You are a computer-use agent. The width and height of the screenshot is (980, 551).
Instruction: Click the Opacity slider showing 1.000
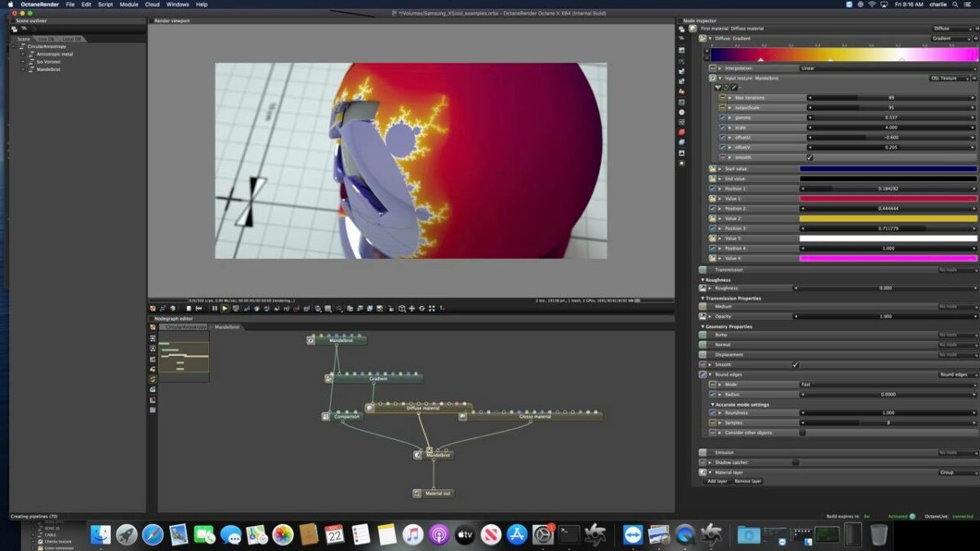(x=885, y=316)
